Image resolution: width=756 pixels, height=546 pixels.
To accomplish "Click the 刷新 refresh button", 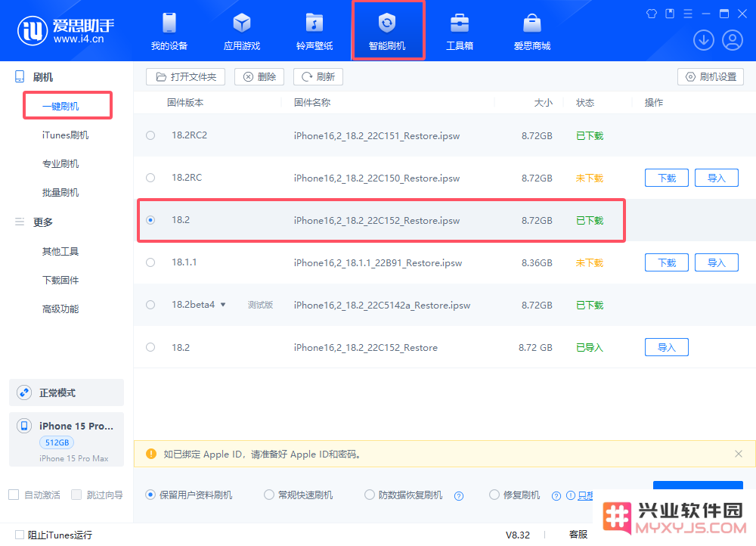I will tap(318, 76).
